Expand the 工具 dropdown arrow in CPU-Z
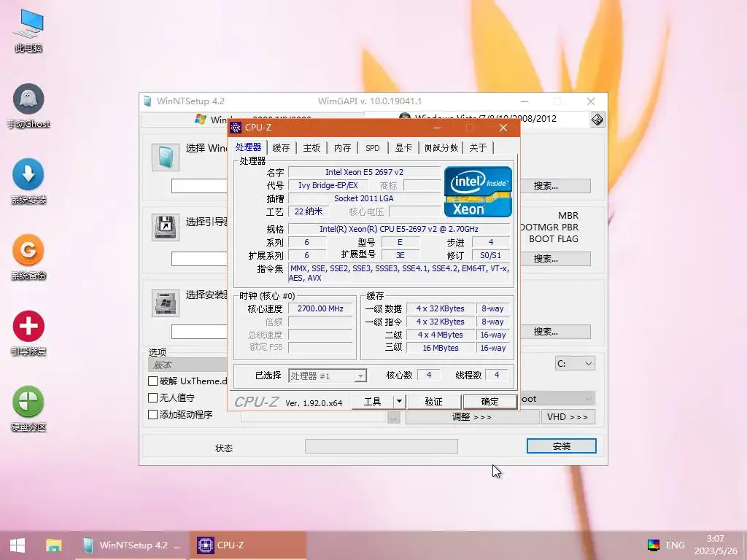Viewport: 747px width, 560px height. click(x=399, y=402)
